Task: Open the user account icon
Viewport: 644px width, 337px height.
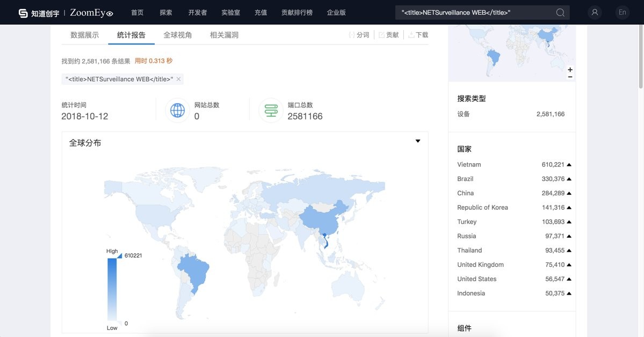Action: pyautogui.click(x=595, y=12)
